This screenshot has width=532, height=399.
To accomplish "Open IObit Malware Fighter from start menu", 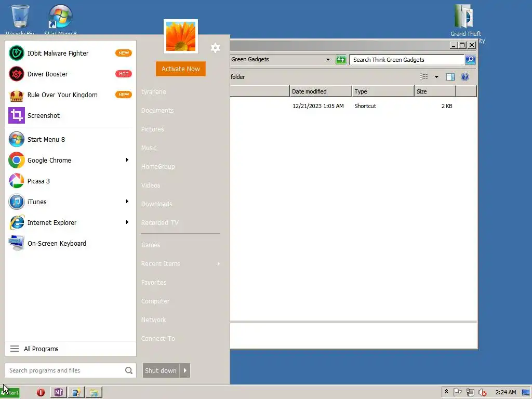I will (71, 54).
